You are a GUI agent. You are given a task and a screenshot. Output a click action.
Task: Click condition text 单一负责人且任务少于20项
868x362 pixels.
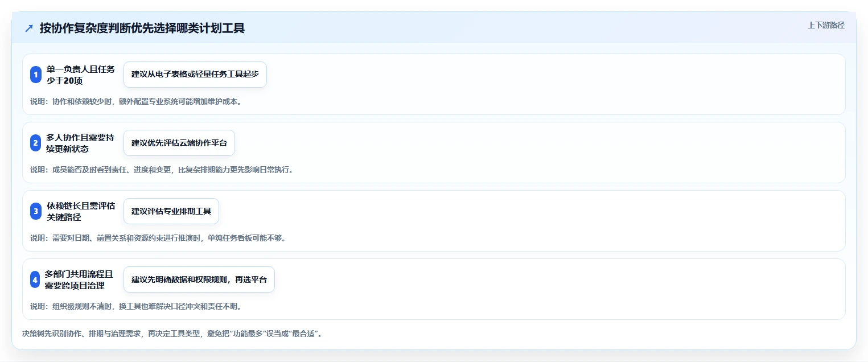(x=80, y=75)
